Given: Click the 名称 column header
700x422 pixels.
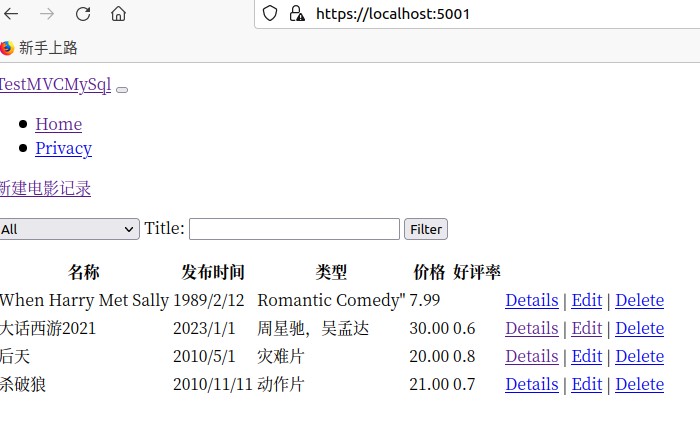Looking at the screenshot, I should pos(84,272).
